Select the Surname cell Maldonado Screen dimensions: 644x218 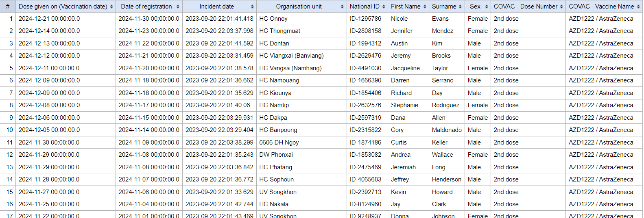(x=447, y=130)
